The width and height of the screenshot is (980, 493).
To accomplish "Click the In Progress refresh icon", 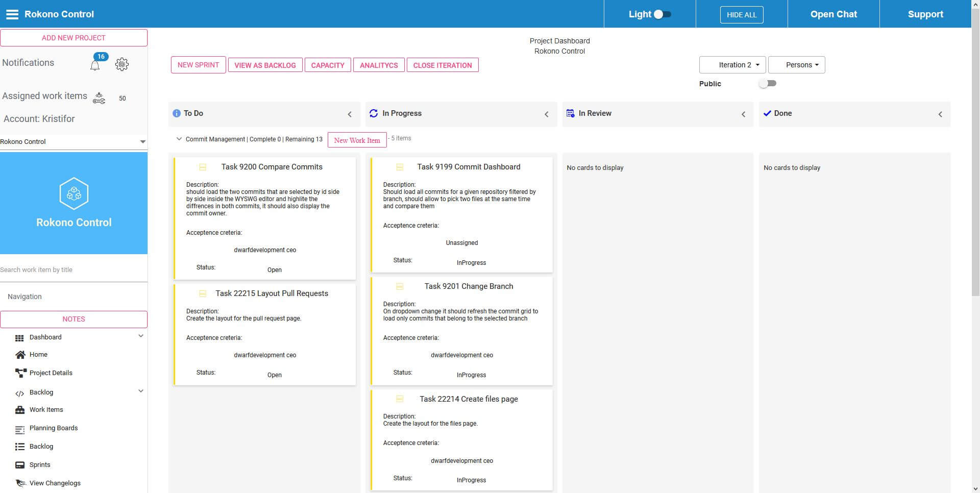I will pos(374,113).
